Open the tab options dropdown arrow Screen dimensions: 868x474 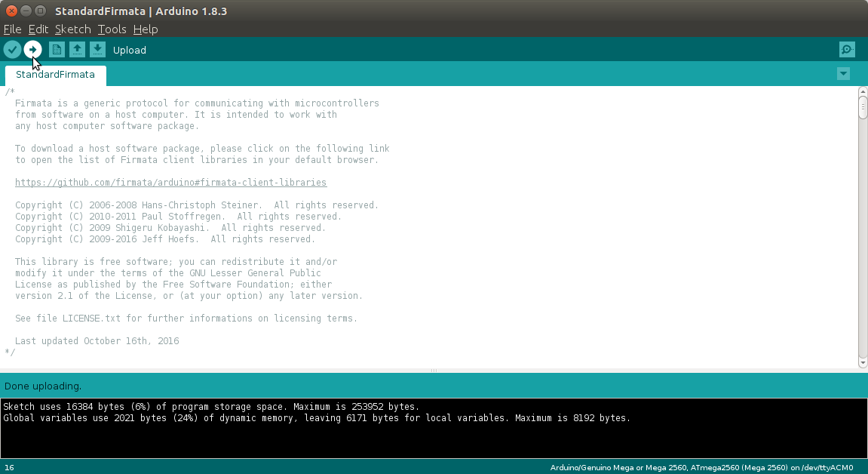pyautogui.click(x=843, y=74)
